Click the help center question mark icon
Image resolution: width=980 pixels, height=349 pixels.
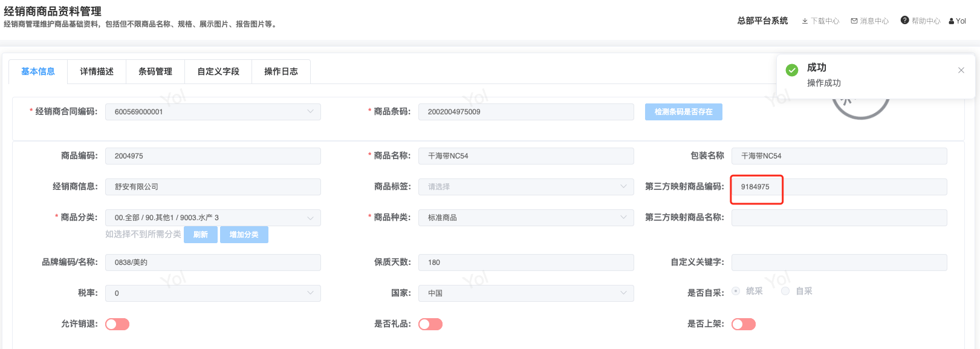coord(904,21)
